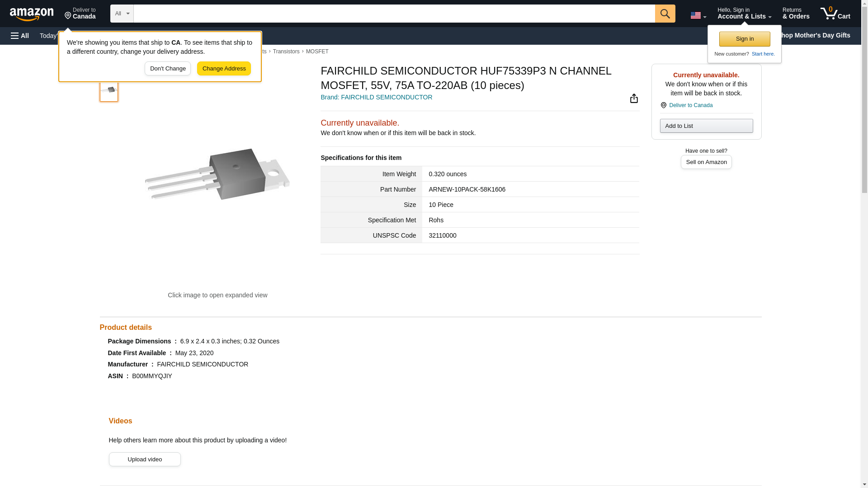Click the share icon

(634, 99)
